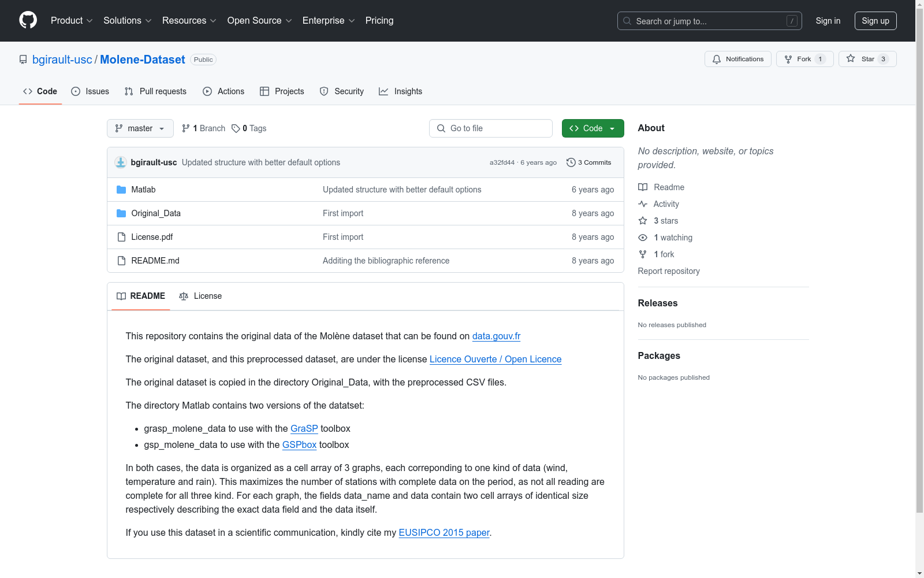
Task: Open the Open Source dropdown
Action: [x=260, y=21]
